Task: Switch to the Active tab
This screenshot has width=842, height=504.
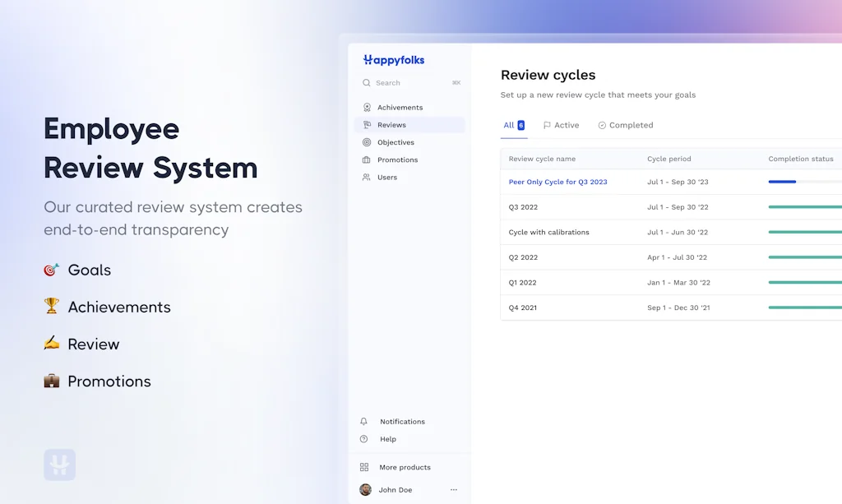Action: (x=561, y=126)
